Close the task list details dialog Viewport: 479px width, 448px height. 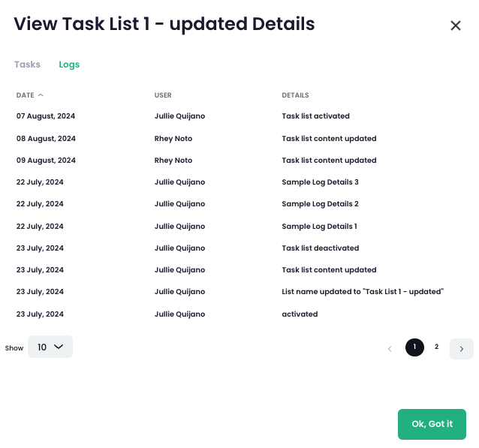pyautogui.click(x=455, y=26)
